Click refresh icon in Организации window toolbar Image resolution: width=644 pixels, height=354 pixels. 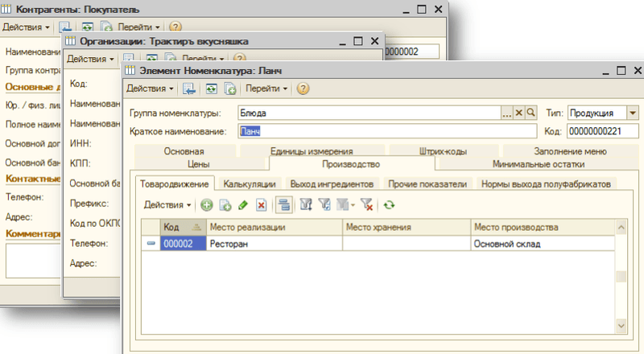152,59
